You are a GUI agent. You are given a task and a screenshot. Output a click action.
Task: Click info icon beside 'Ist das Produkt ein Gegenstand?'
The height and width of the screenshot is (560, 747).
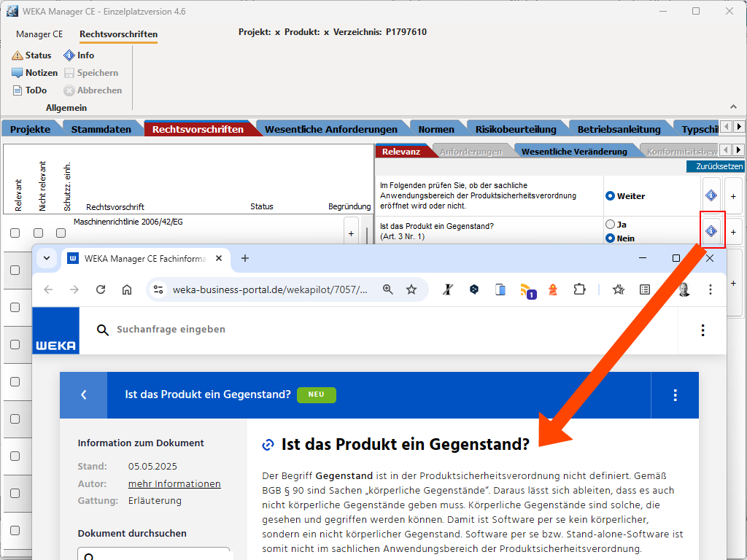pos(711,231)
